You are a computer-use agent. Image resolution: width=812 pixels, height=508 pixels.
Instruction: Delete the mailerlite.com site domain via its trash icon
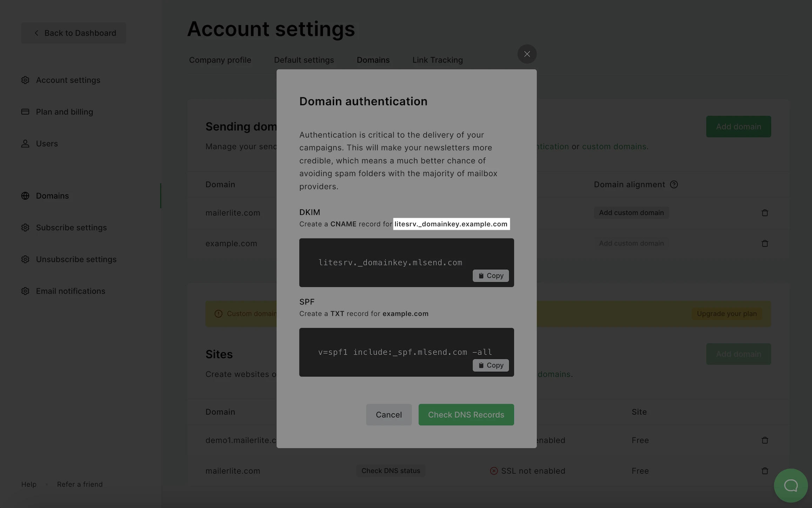765,471
